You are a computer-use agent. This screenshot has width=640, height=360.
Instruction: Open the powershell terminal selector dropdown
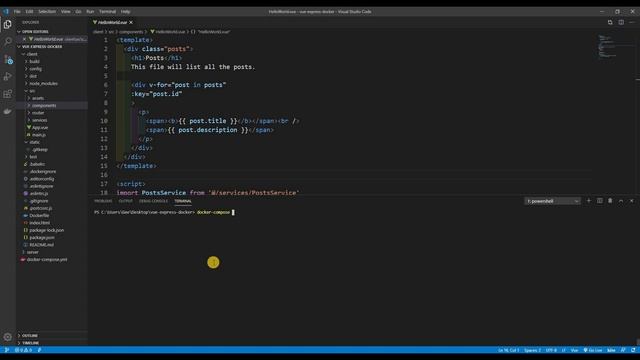(x=552, y=201)
